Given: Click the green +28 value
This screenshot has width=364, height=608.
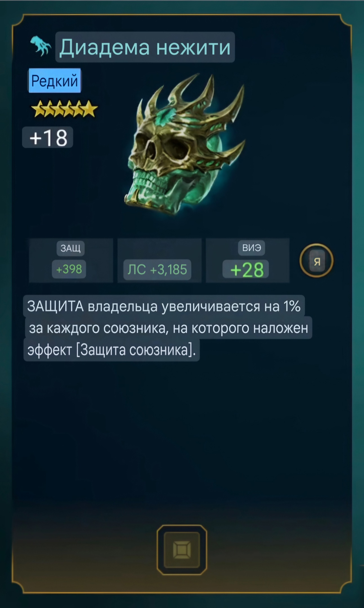Looking at the screenshot, I should pyautogui.click(x=246, y=269).
